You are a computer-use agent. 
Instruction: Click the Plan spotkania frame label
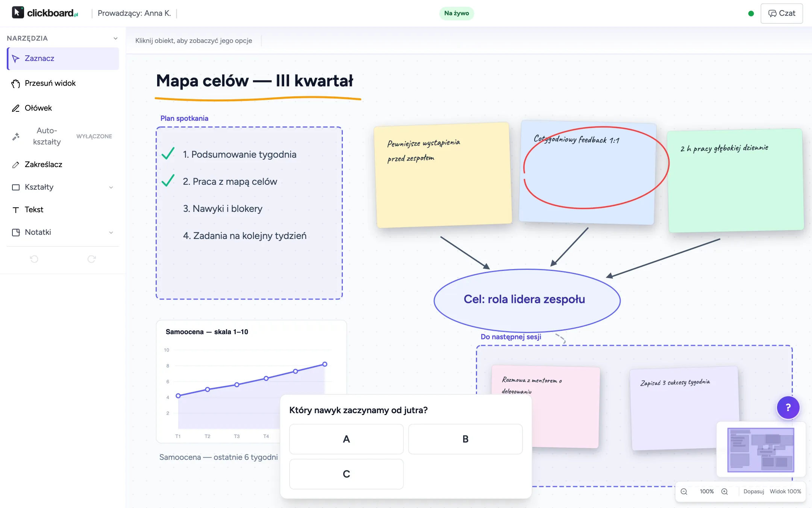tap(184, 118)
